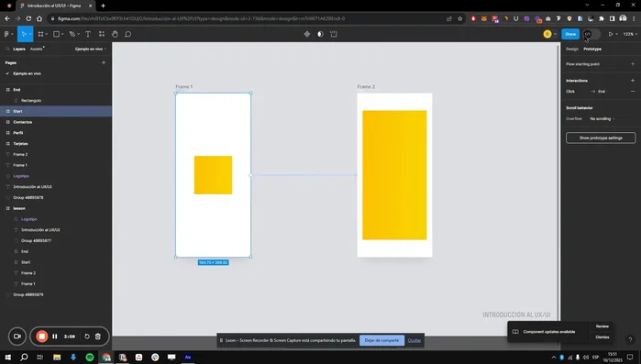Switch to the Assets tab
This screenshot has height=364, width=641.
click(x=37, y=49)
